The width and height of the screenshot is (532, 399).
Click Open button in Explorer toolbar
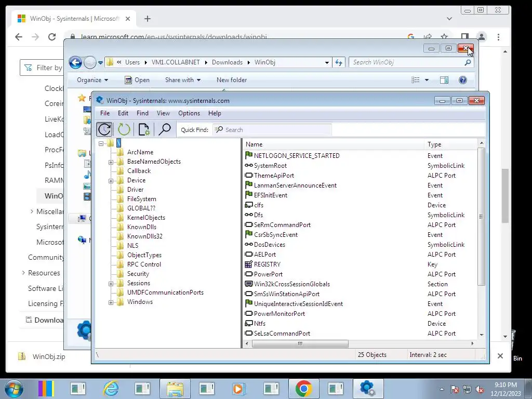coord(137,79)
